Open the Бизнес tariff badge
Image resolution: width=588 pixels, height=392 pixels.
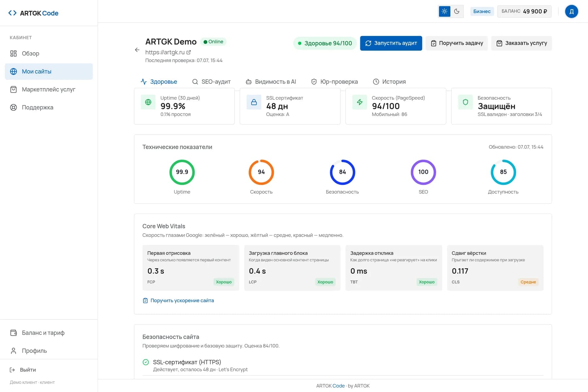482,11
